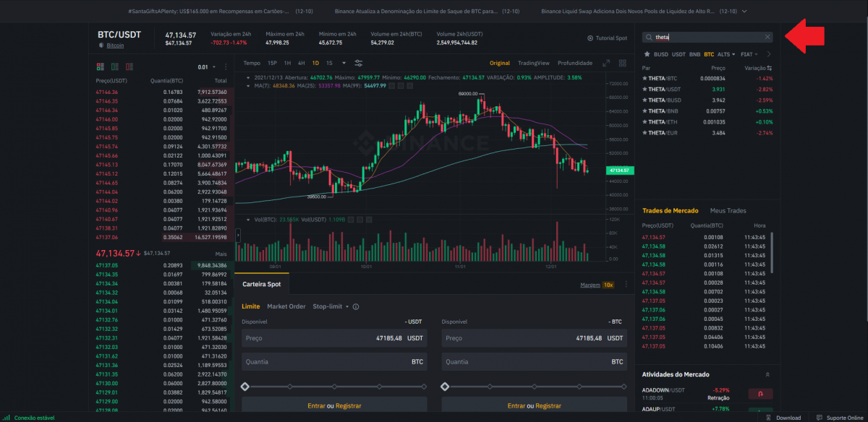The width and height of the screenshot is (868, 422).
Task: Collapse the Vol(BTC) indicator arrow
Action: coord(248,219)
